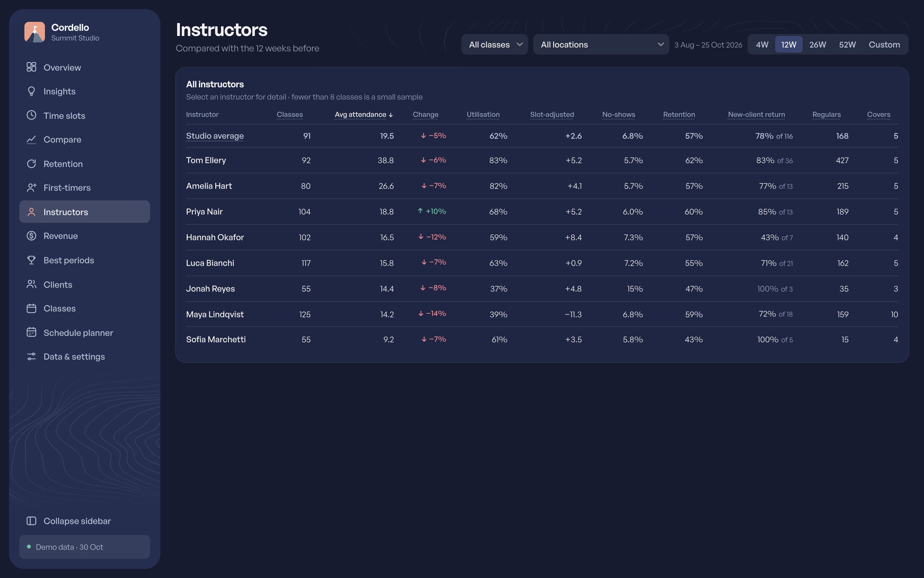
Task: Open the Overview grid icon
Action: (31, 67)
